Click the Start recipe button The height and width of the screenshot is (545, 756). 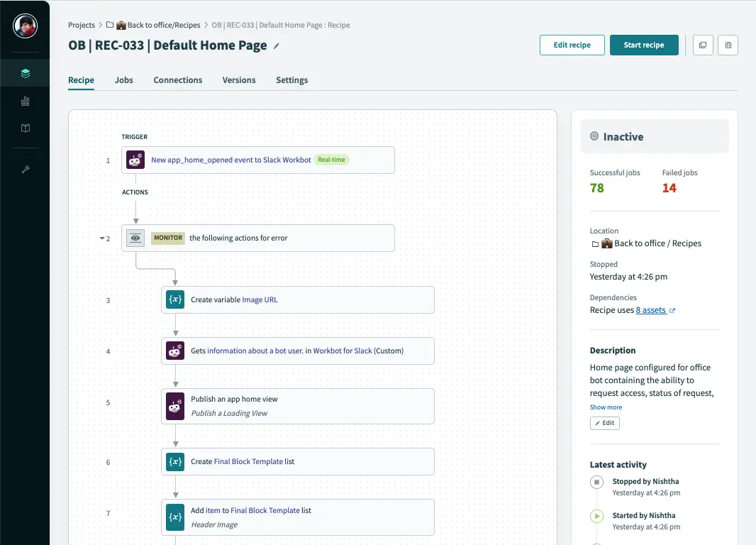(x=644, y=45)
